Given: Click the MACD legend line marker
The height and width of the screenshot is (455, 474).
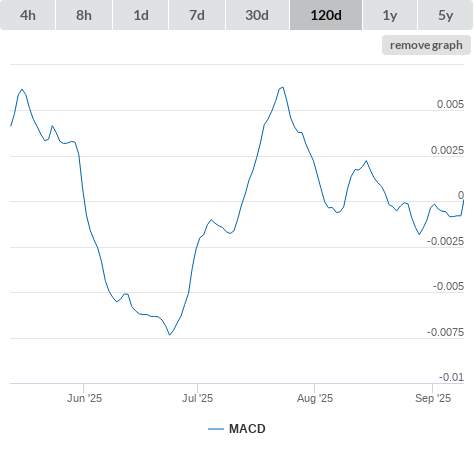Looking at the screenshot, I should point(216,429).
